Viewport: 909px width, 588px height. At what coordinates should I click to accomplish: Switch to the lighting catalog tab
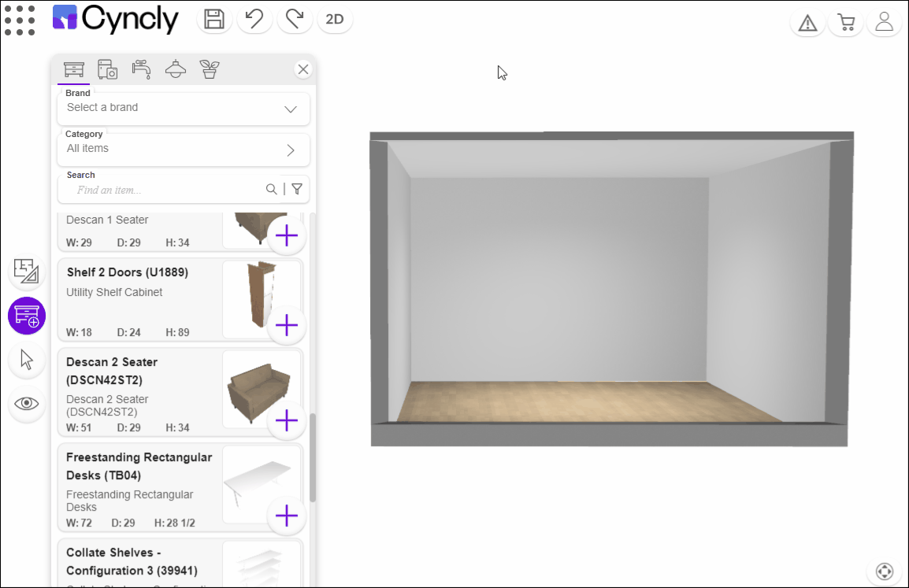point(176,69)
